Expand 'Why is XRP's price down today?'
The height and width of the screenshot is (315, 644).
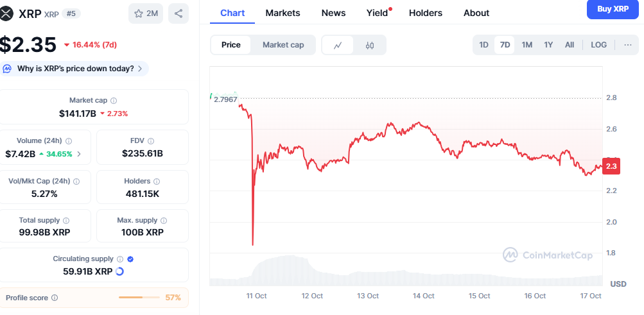point(76,69)
